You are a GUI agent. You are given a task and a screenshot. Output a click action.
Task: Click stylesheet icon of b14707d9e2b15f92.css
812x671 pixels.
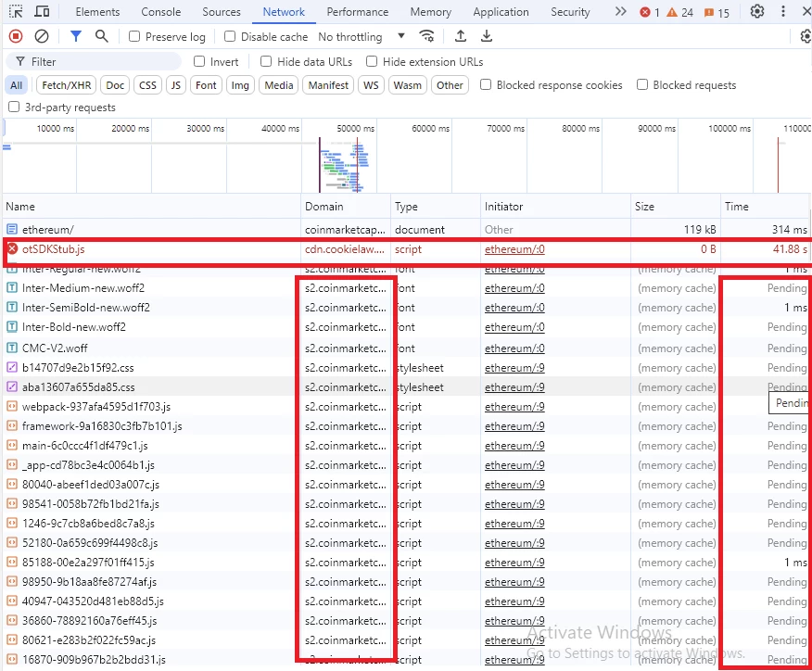12,368
